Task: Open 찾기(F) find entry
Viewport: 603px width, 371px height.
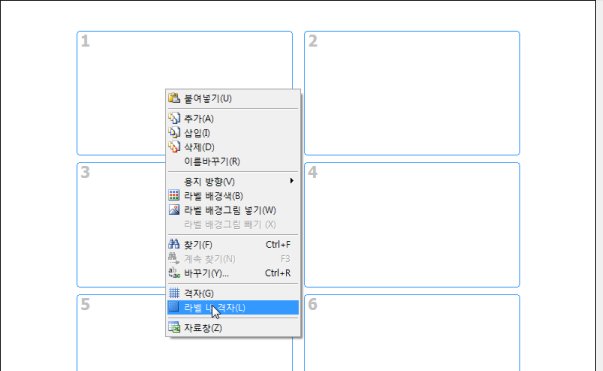Action: (x=233, y=245)
